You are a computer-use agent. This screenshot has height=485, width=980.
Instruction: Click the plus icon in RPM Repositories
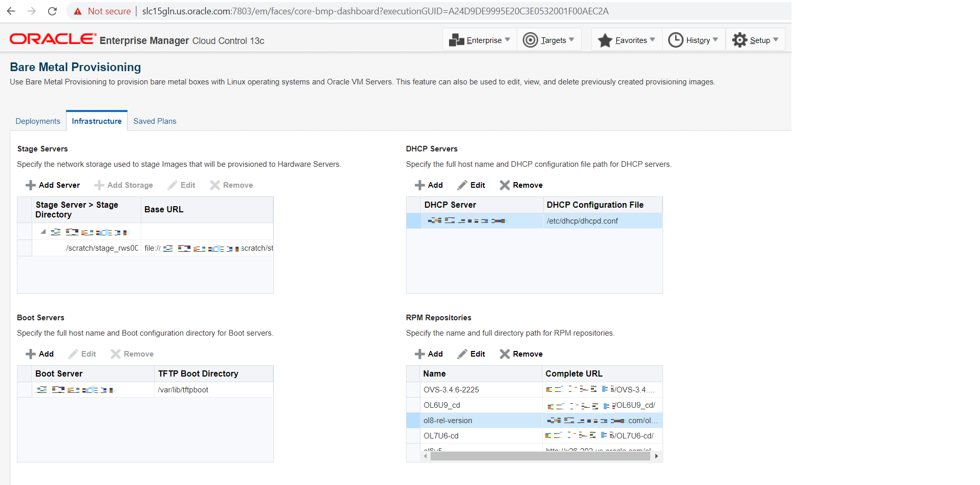pos(420,354)
